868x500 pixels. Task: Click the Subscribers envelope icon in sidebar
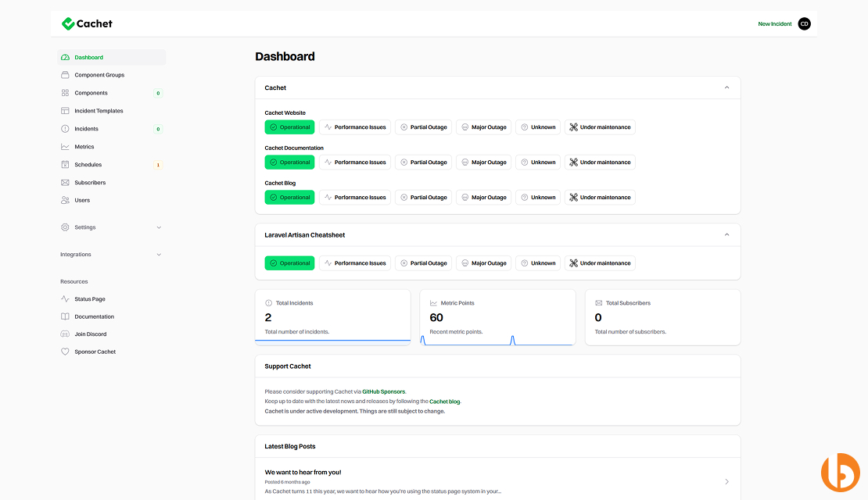pos(65,183)
